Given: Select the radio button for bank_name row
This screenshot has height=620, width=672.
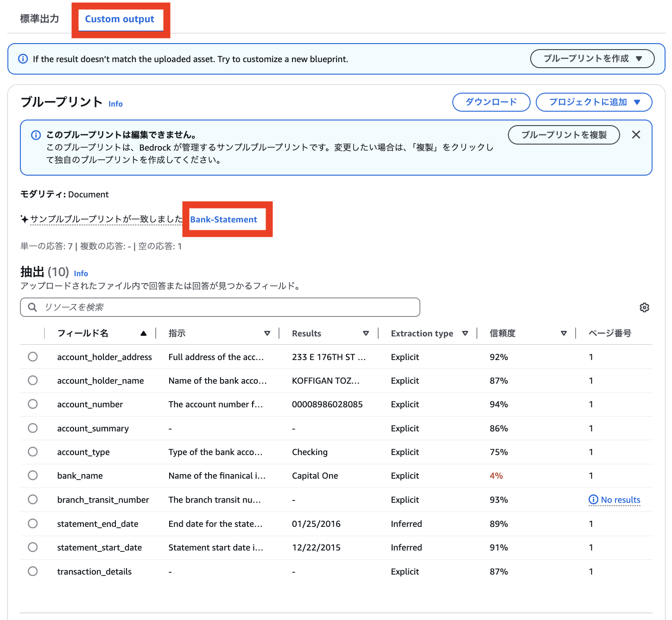Looking at the screenshot, I should 32,475.
